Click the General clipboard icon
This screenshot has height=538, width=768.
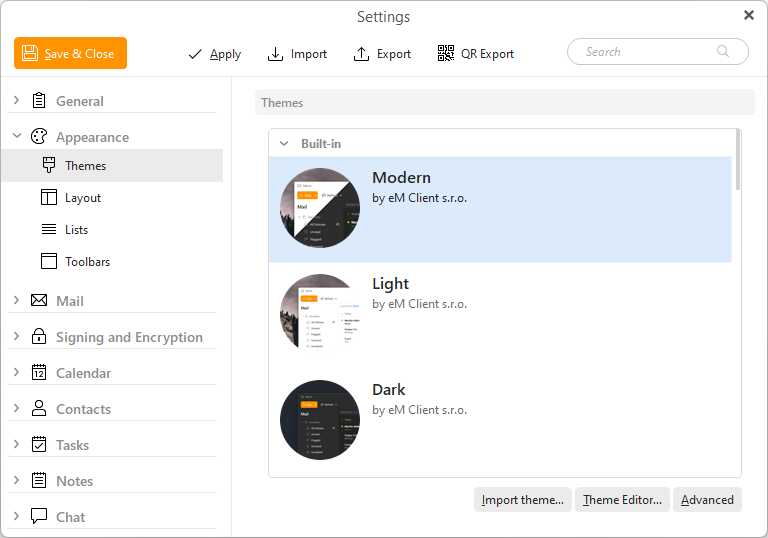click(39, 100)
